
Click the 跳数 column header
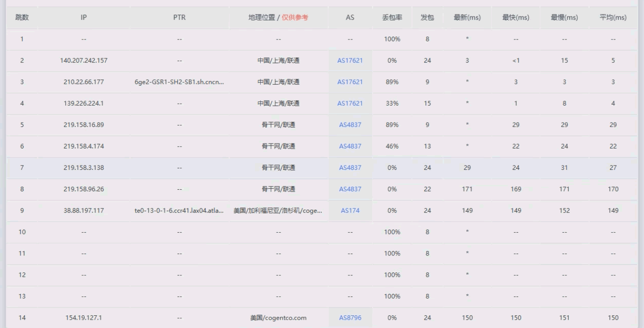point(22,18)
